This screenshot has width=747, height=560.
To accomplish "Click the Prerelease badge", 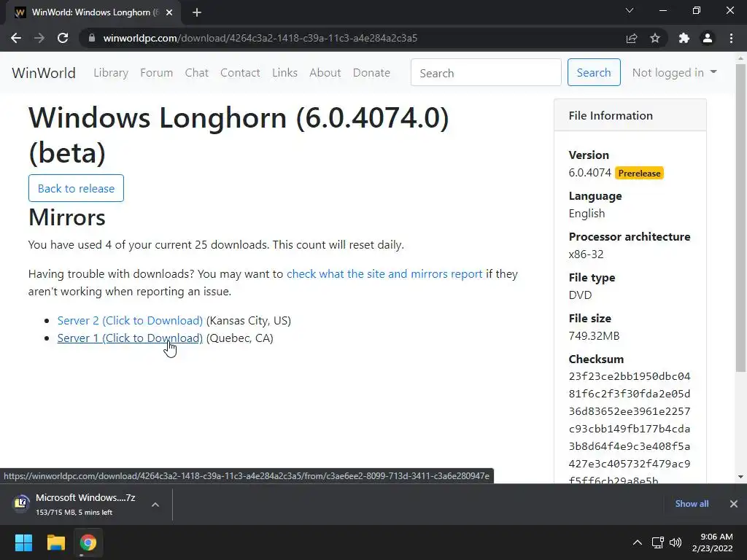I will (x=639, y=174).
